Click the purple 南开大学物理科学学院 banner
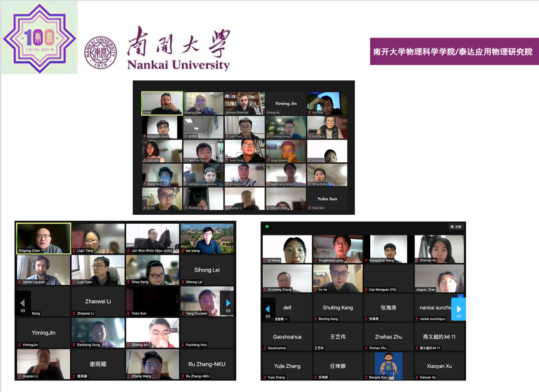The image size is (539, 392). 454,52
